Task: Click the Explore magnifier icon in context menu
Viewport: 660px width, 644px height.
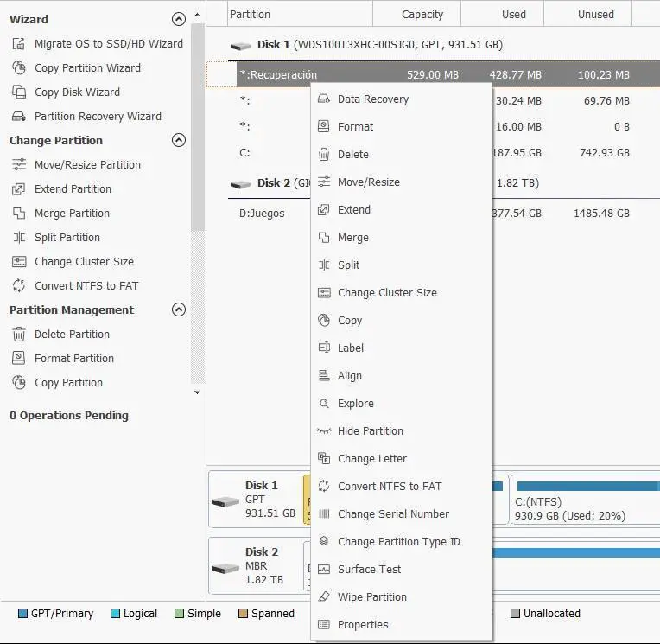Action: pyautogui.click(x=324, y=403)
